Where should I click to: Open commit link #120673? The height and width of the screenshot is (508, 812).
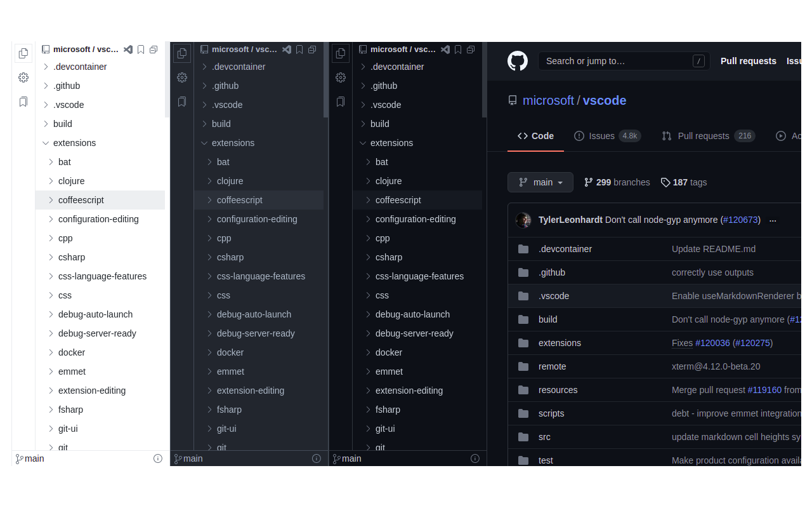[x=740, y=220]
